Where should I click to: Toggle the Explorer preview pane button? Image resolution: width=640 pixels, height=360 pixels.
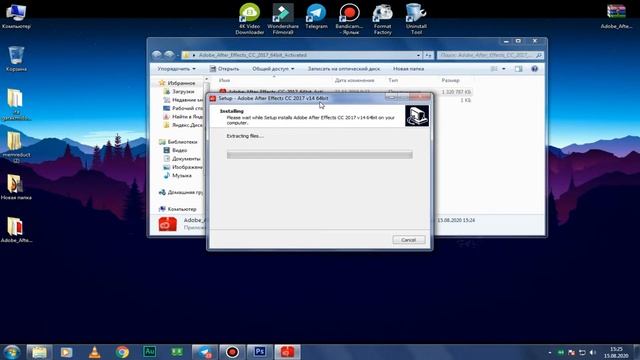pyautogui.click(x=518, y=69)
